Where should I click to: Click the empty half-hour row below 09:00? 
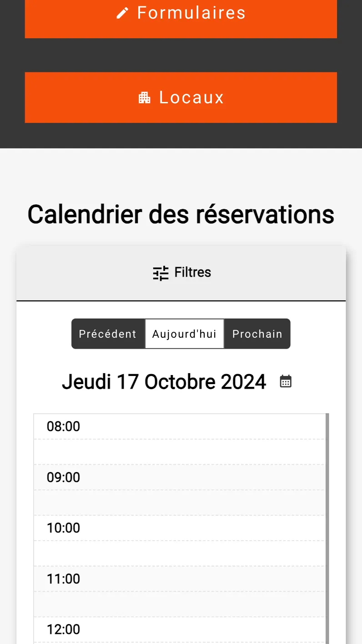click(180, 503)
